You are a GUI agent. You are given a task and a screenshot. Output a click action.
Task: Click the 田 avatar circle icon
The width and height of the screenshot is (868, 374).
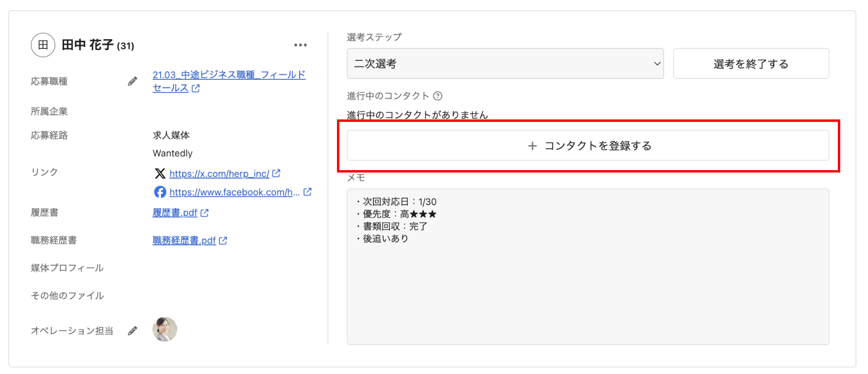pos(43,45)
